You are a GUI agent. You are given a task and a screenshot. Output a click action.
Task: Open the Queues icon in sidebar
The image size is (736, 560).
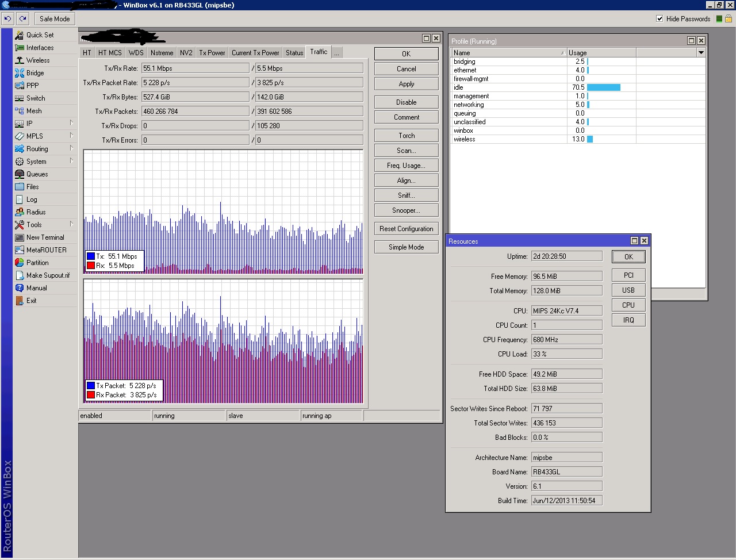coord(20,174)
